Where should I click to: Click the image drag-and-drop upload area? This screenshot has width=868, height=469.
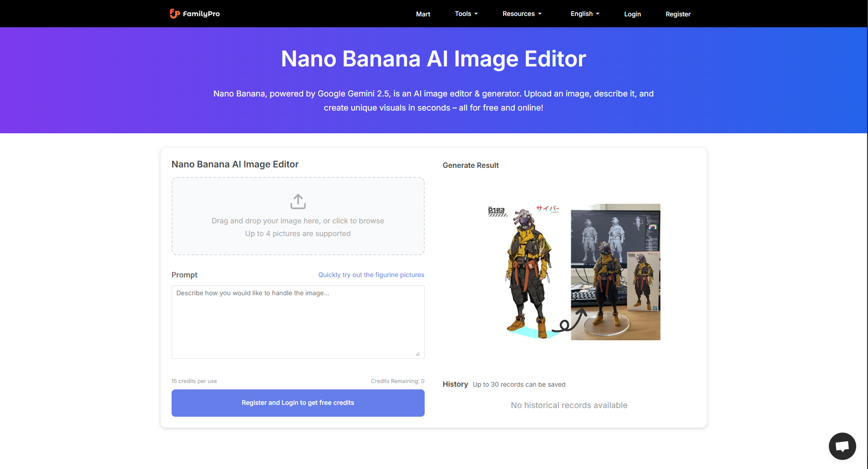coord(298,216)
